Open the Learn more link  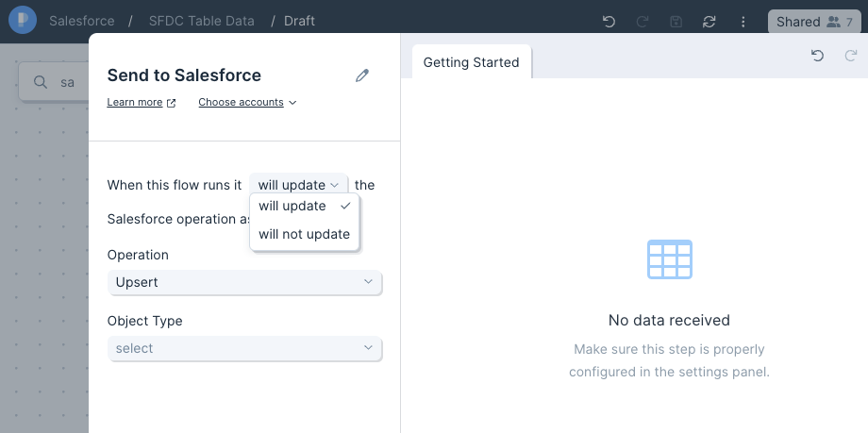coord(142,103)
